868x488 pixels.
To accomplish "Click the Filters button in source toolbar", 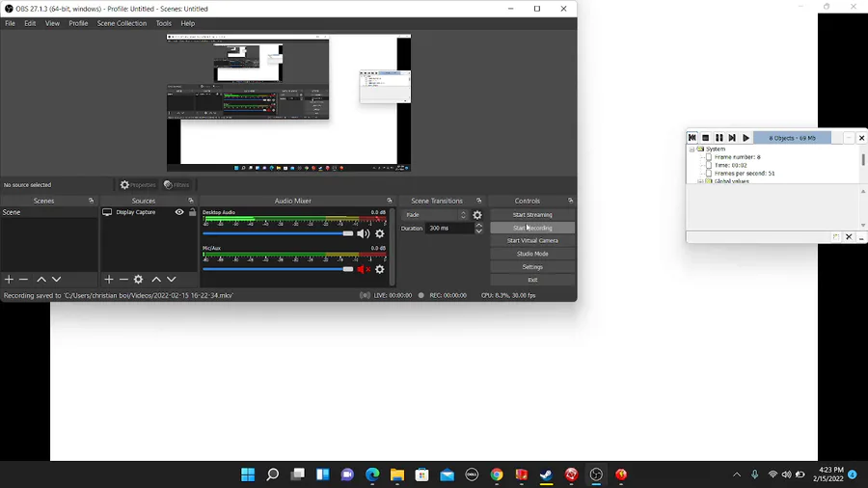I will pyautogui.click(x=176, y=185).
